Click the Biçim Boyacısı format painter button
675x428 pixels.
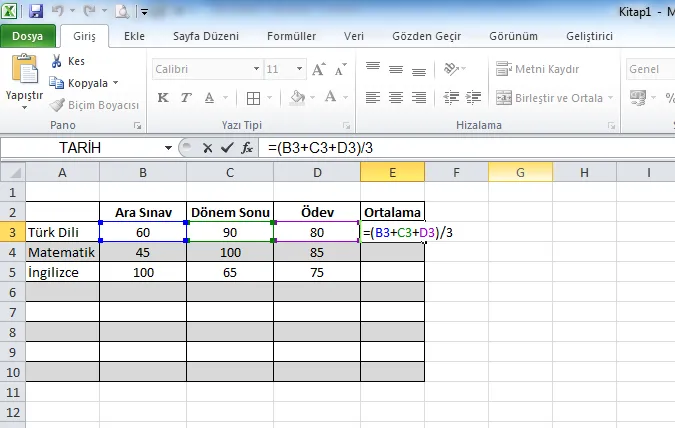pyautogui.click(x=96, y=104)
